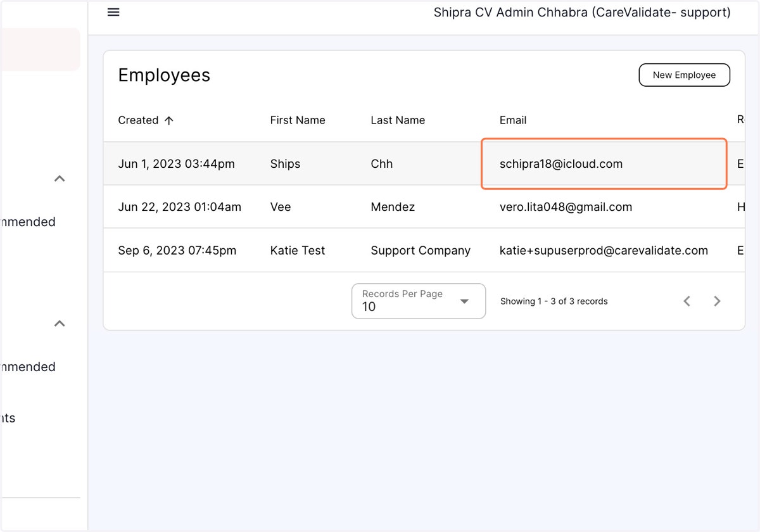The width and height of the screenshot is (760, 532).
Task: Click the Showing 1 - 3 of 3 records text
Action: pyautogui.click(x=554, y=301)
